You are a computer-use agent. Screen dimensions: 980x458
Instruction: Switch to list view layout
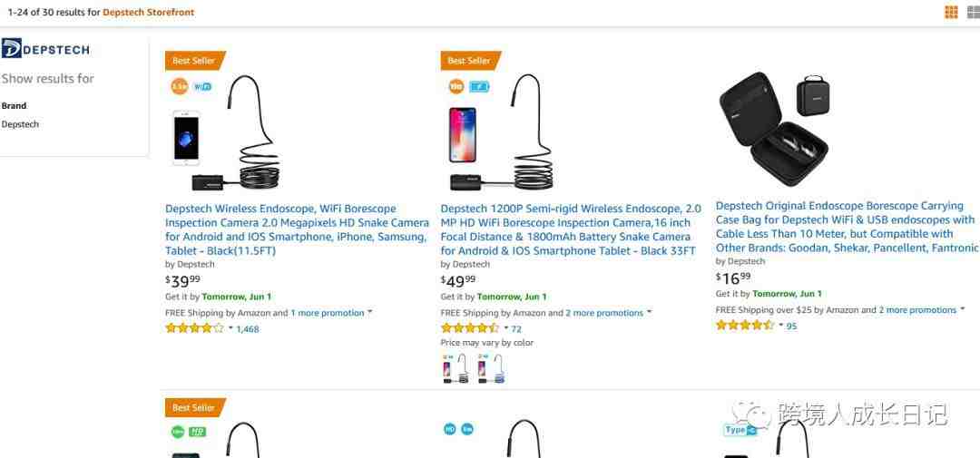coord(973,12)
